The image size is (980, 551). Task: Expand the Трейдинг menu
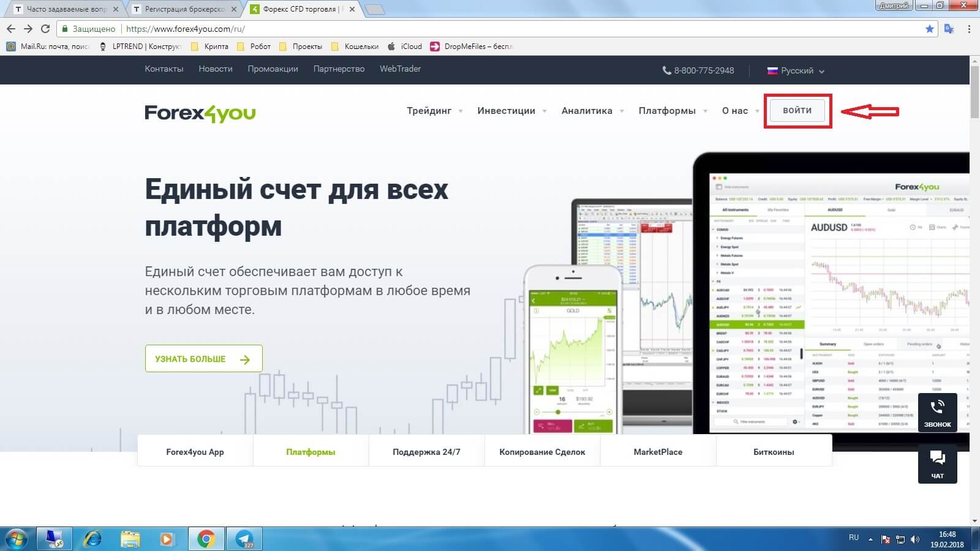click(434, 111)
